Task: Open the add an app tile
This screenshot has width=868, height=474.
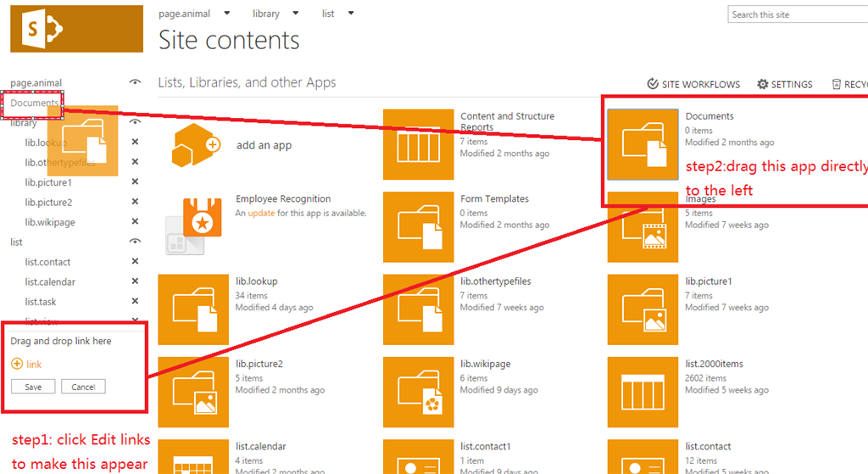Action: click(x=196, y=145)
